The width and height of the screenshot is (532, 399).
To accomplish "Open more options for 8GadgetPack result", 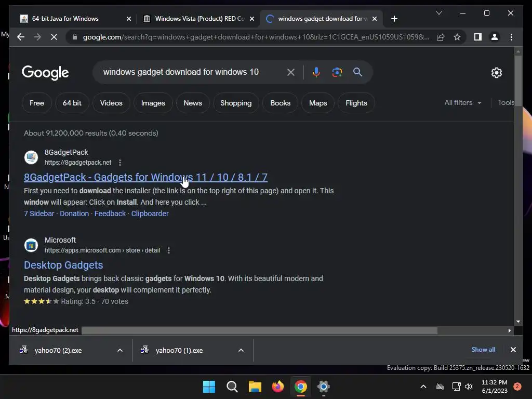I will coord(120,163).
